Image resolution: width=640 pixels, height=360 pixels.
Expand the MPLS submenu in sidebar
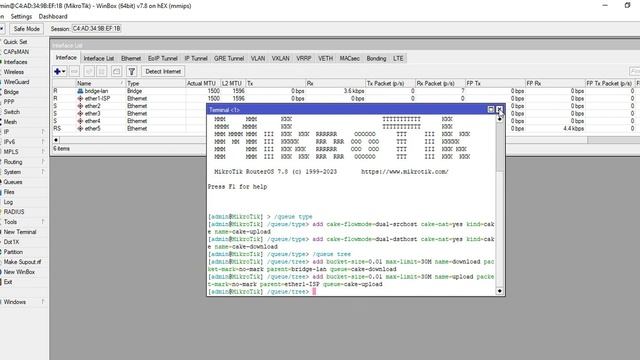(43, 152)
